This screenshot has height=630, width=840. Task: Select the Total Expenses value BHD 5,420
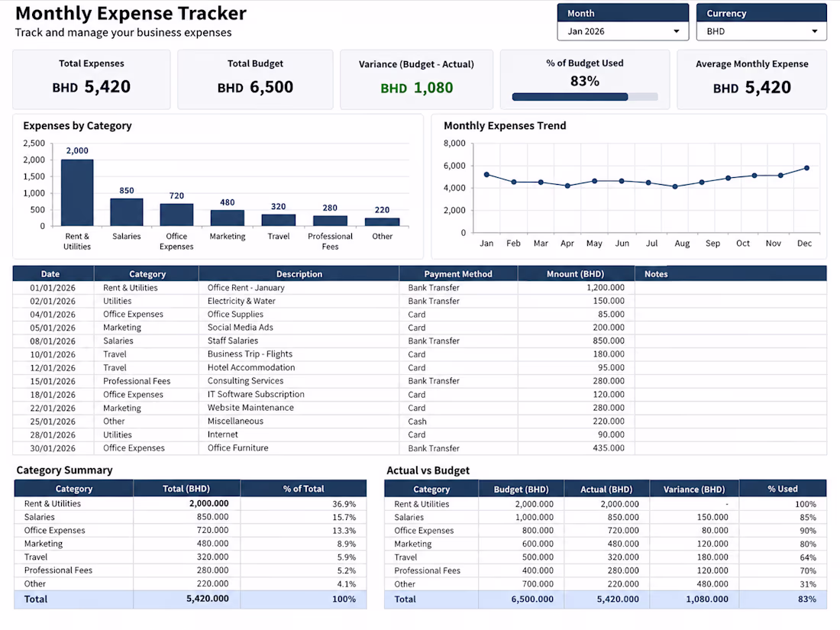[91, 87]
